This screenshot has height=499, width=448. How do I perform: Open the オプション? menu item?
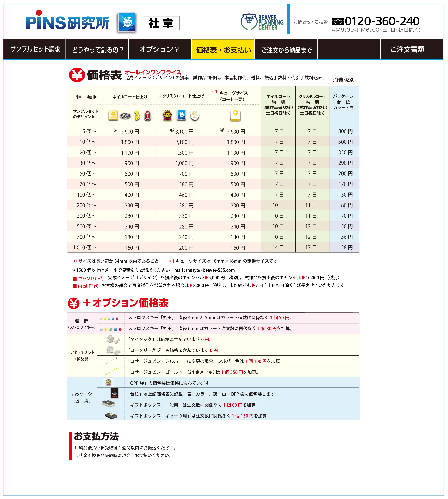pyautogui.click(x=160, y=49)
